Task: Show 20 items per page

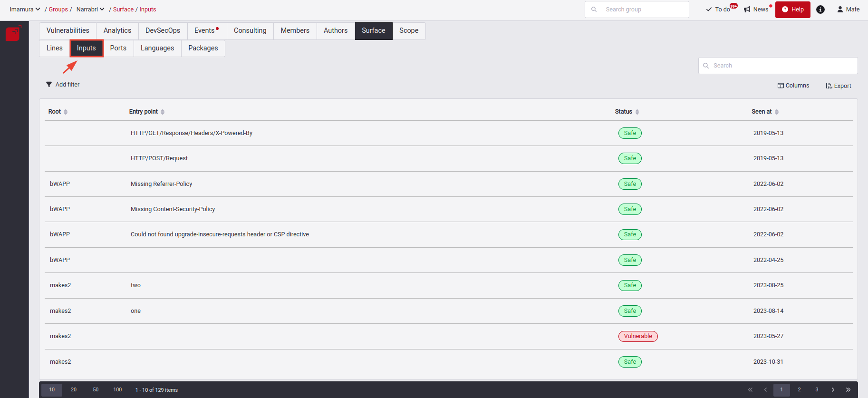Action: [74, 390]
